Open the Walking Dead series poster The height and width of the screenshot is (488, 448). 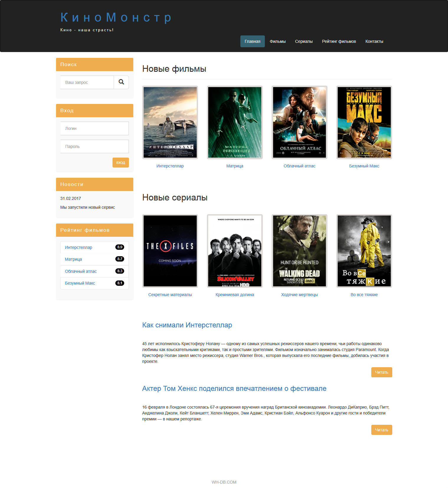[300, 251]
